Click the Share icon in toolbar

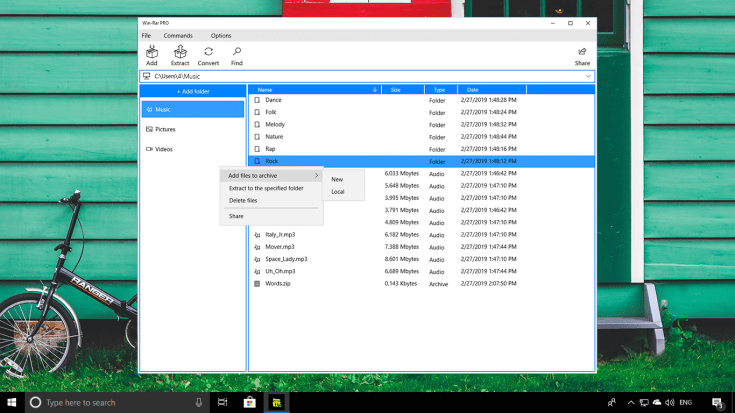click(582, 52)
